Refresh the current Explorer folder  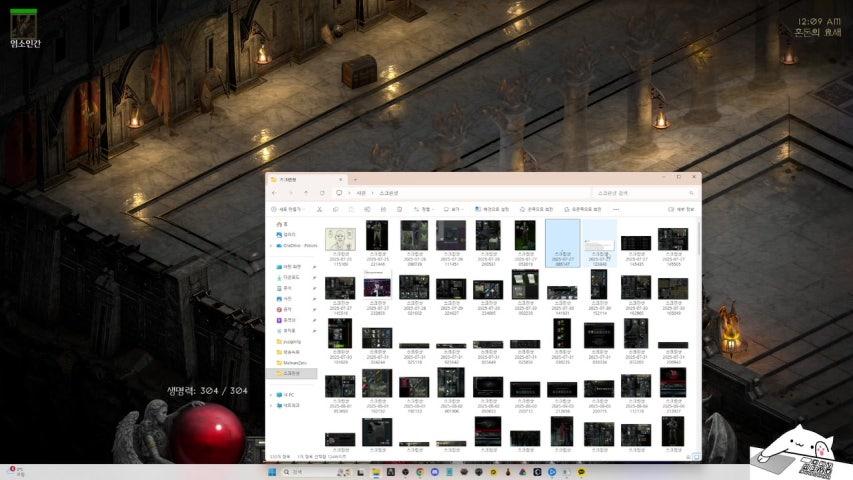(322, 192)
